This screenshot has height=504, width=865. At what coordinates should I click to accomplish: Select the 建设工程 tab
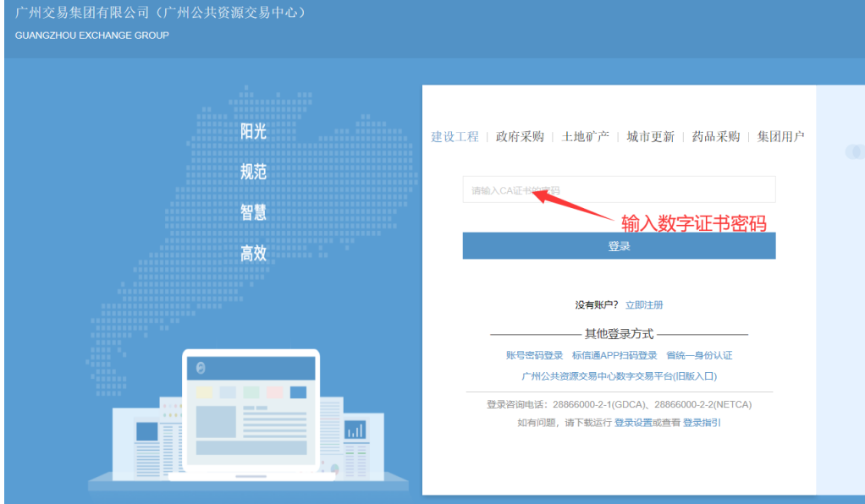pos(455,137)
